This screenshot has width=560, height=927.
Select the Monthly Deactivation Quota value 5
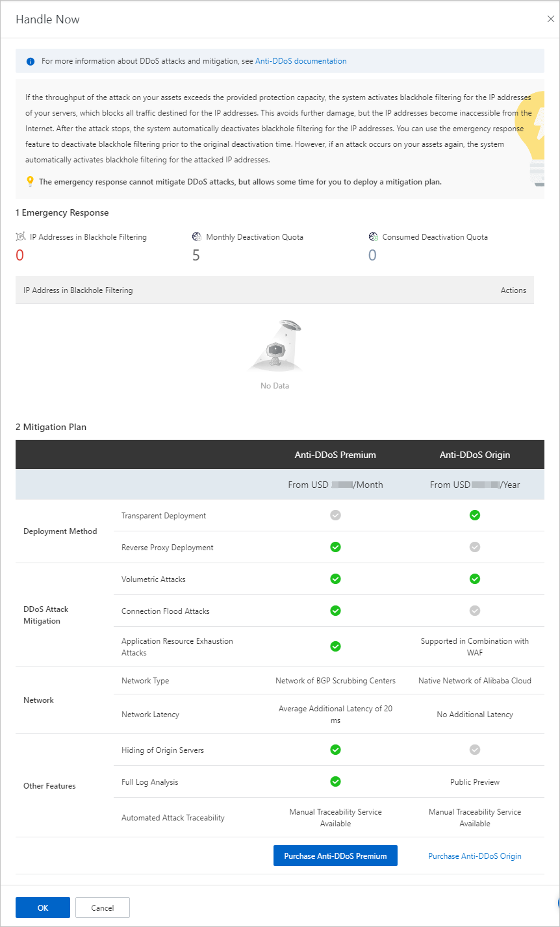tap(196, 255)
